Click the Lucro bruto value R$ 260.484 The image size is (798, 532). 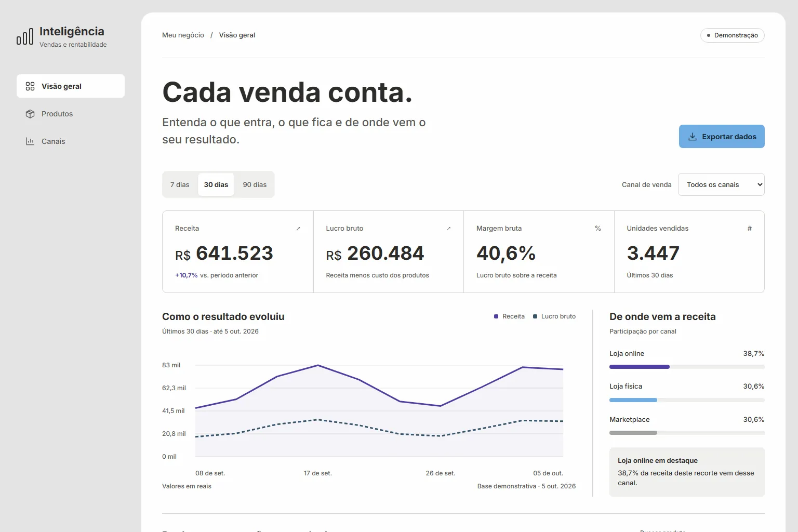(x=375, y=254)
